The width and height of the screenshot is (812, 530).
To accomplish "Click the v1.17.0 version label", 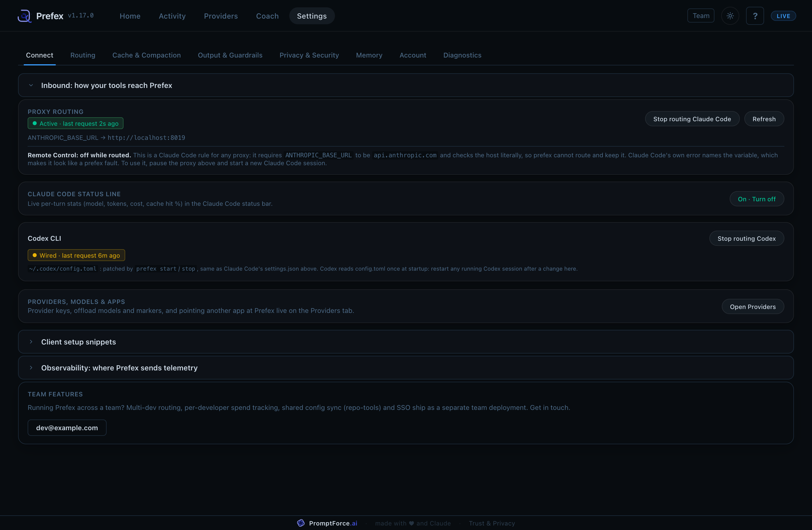I will click(81, 16).
